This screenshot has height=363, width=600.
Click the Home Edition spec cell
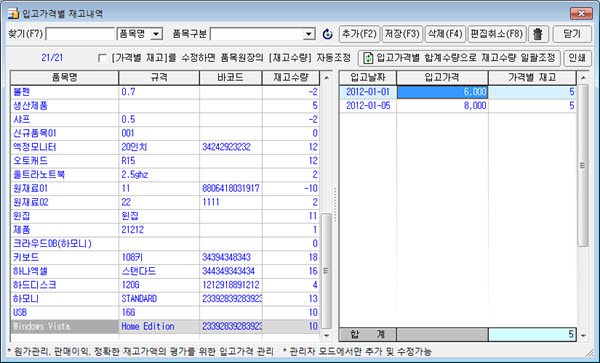click(159, 326)
